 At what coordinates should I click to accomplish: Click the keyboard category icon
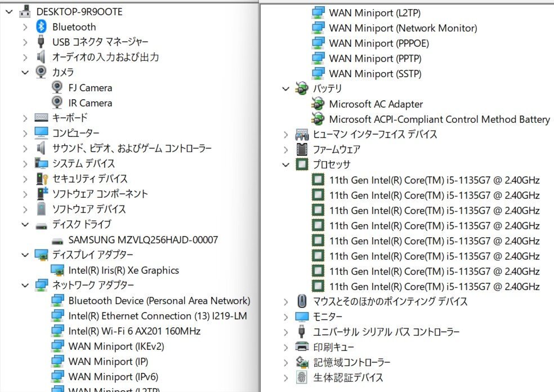tap(41, 118)
